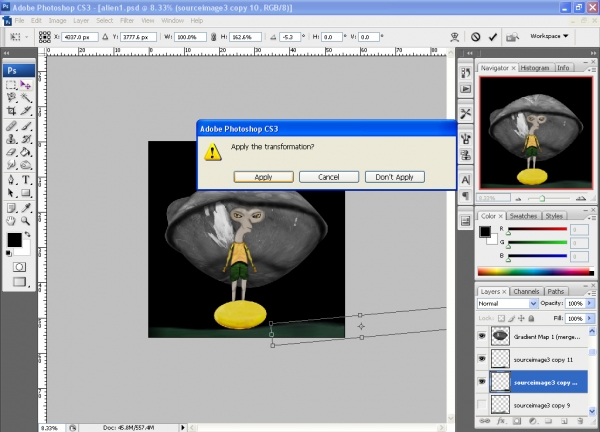Open the Navigator panel options menu

pos(591,70)
